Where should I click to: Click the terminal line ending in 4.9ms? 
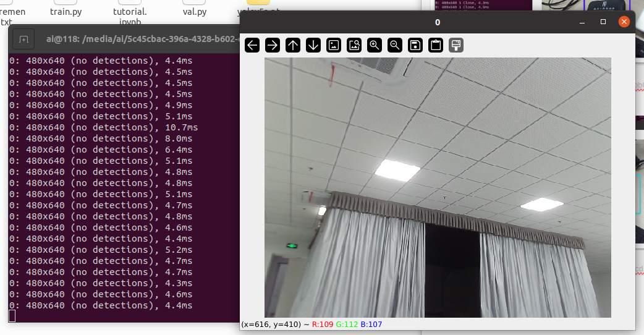[x=101, y=105]
